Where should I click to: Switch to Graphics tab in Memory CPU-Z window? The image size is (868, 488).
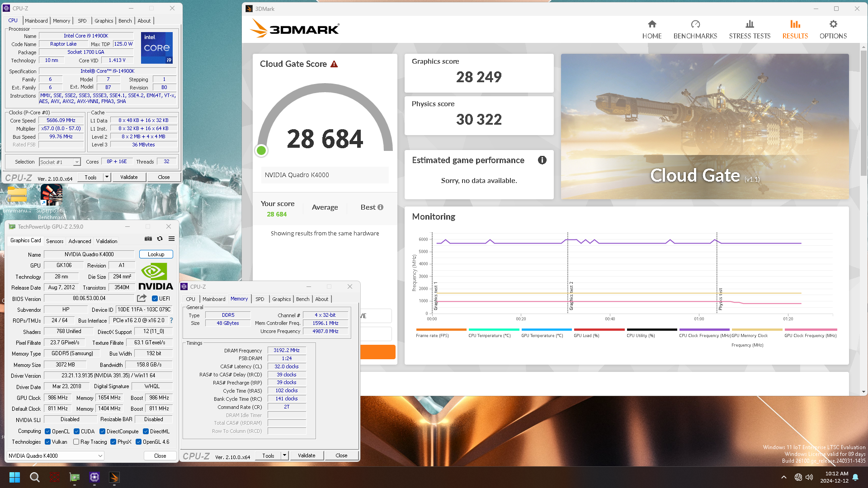[282, 299]
